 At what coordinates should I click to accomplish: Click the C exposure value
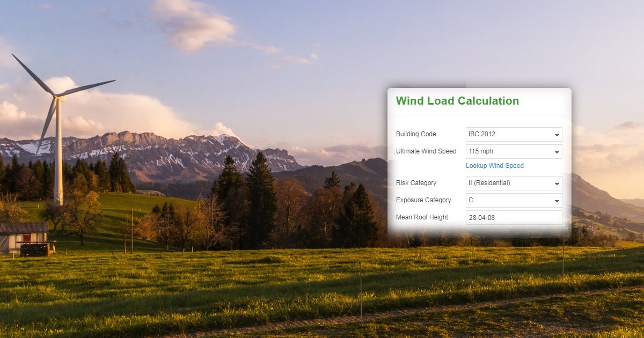point(471,200)
